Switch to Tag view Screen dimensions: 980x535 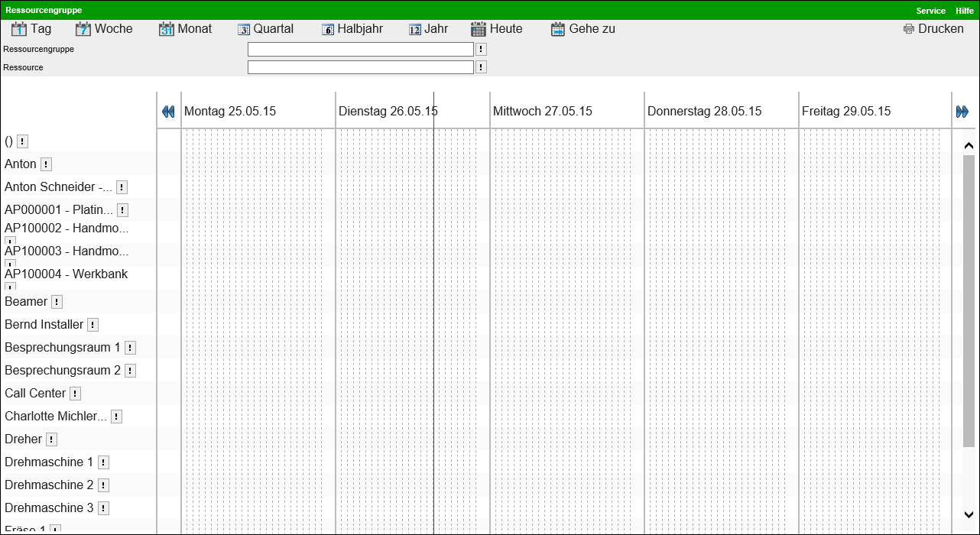pos(41,29)
